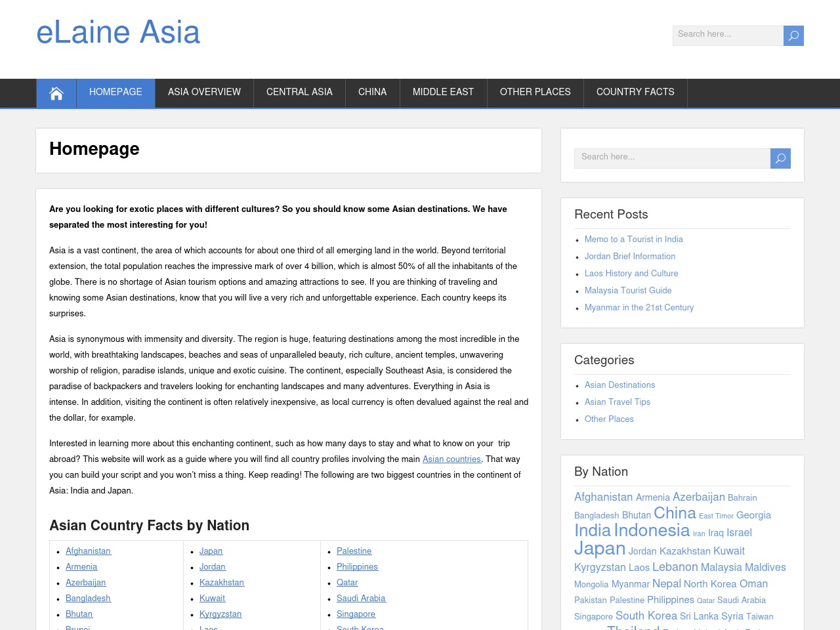Select the Maldives tag under By Nation
Screen dimensions: 840x630
765,568
